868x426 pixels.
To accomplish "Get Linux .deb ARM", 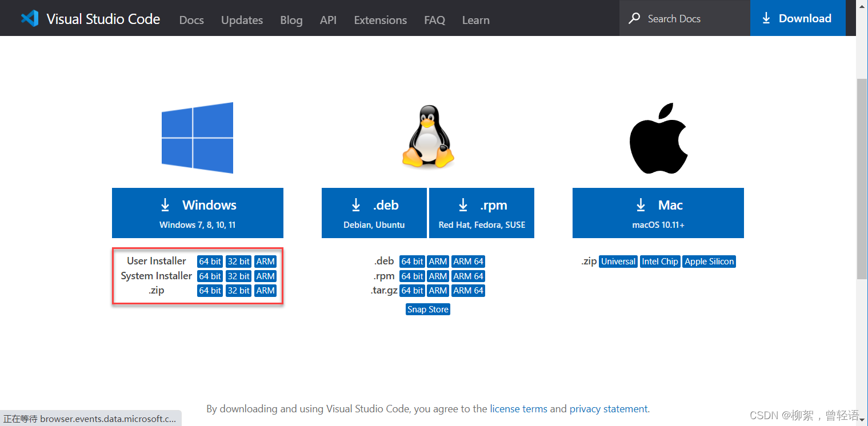I will 438,262.
